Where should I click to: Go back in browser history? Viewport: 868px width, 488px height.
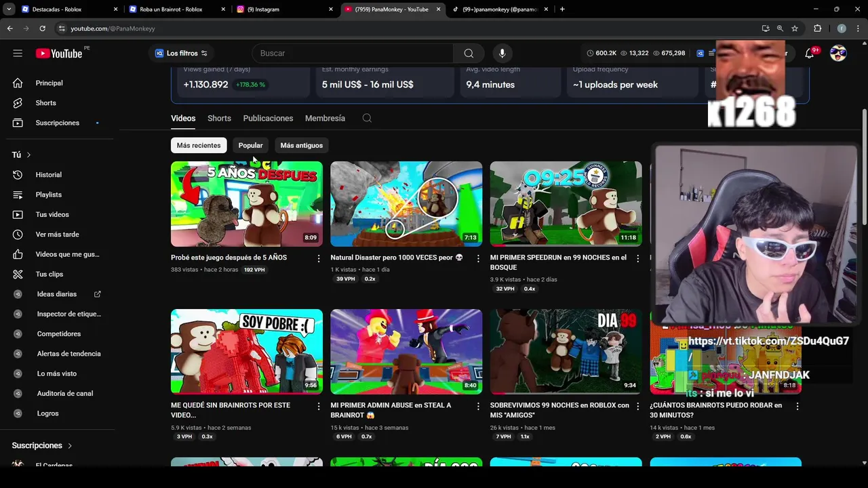coord(9,28)
